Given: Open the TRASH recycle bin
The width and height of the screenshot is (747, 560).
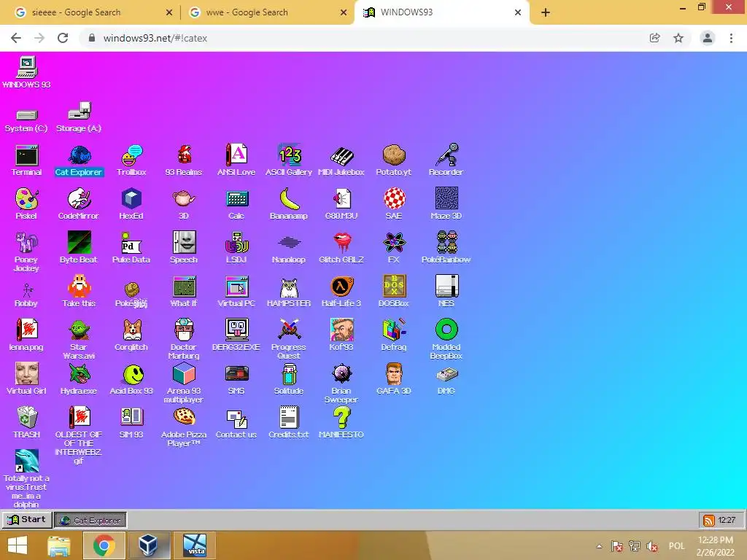Looking at the screenshot, I should [27, 422].
